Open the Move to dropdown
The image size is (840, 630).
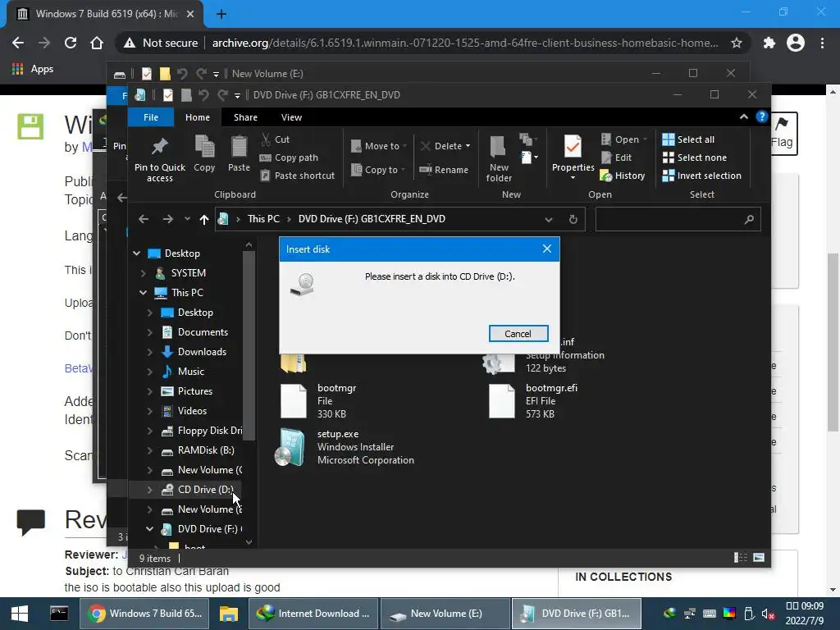coord(379,146)
